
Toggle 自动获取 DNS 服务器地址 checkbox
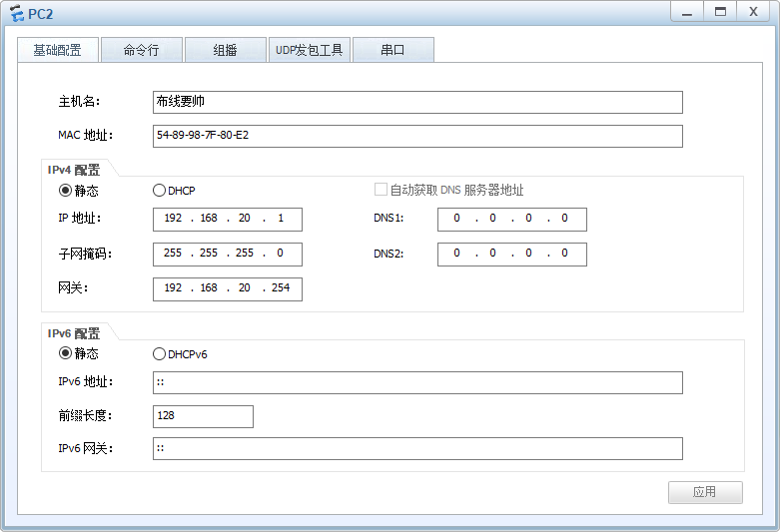click(x=381, y=190)
